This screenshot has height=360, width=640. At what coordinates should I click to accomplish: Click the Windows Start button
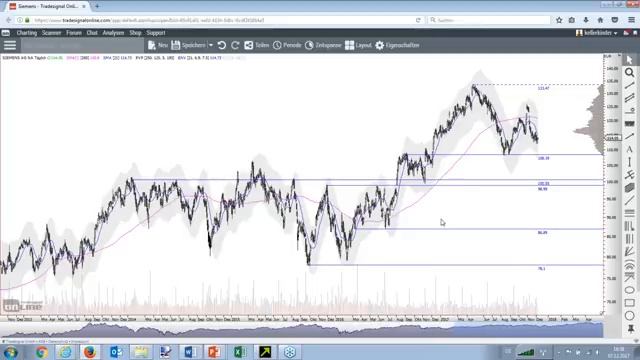11,352
